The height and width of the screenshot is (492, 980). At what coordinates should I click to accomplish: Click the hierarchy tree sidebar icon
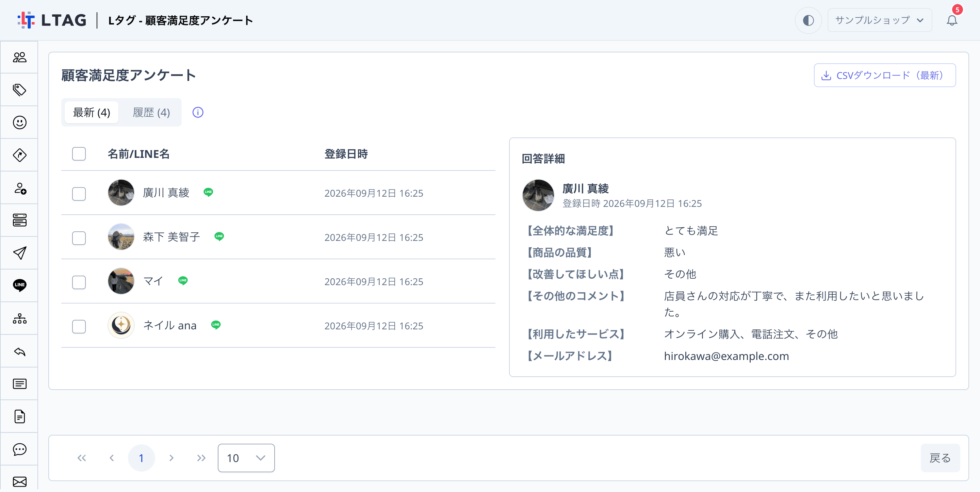(19, 318)
